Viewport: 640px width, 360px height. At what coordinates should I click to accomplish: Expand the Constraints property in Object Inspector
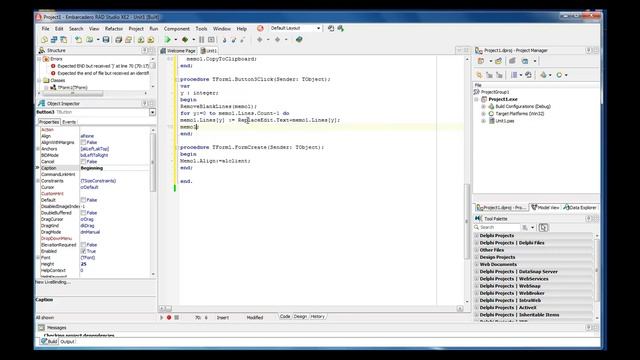38,181
